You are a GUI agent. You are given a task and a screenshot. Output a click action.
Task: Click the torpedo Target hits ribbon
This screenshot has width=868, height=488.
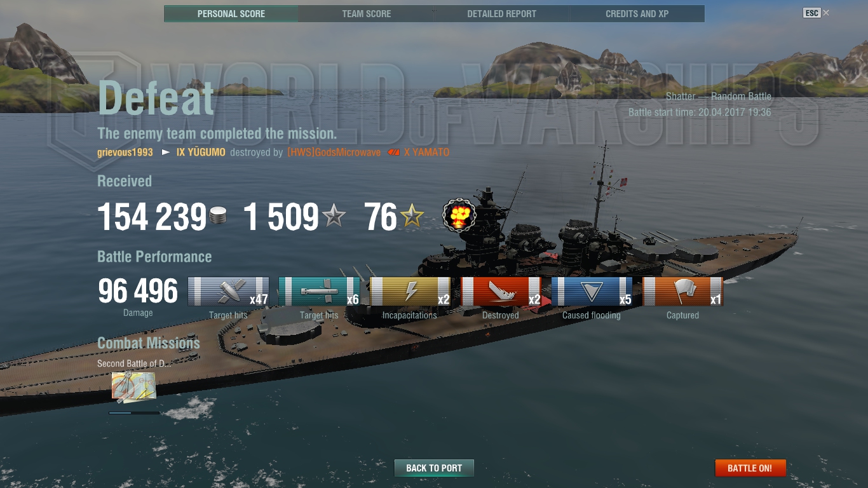[319, 292]
